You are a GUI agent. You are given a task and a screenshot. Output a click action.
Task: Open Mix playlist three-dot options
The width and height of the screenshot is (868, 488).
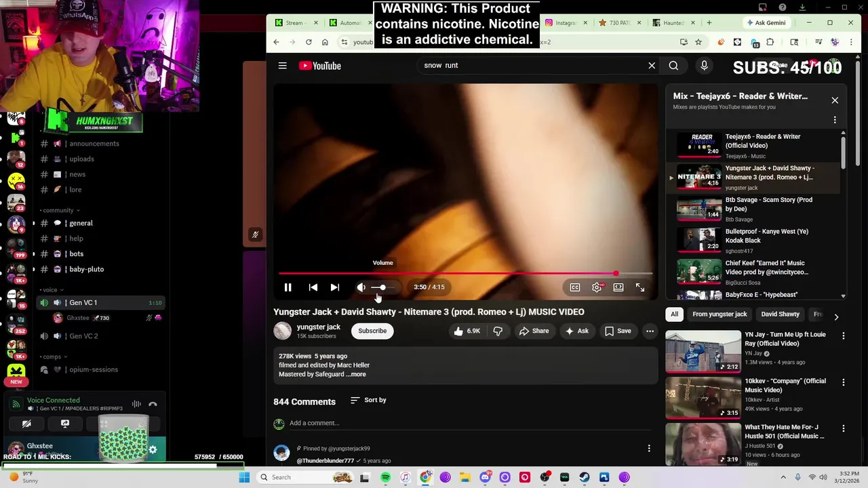[835, 120]
